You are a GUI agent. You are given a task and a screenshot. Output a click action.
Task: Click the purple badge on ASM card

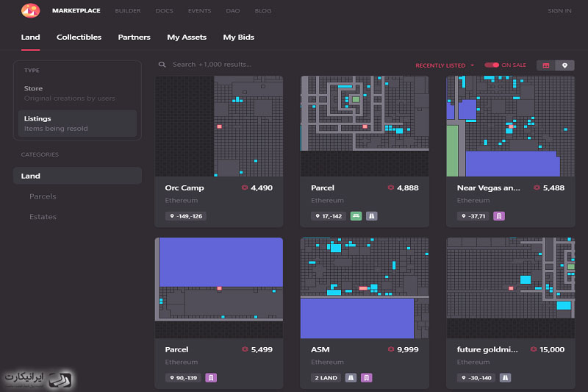click(x=366, y=378)
